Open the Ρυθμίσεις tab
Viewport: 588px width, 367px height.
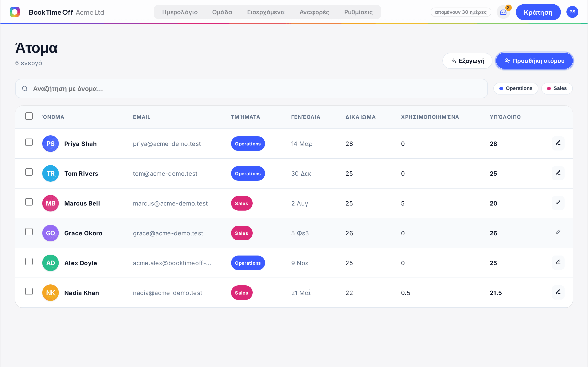358,12
